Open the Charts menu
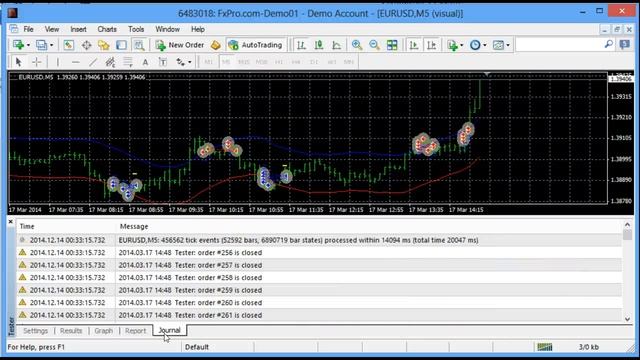The image size is (640, 360). (x=107, y=29)
